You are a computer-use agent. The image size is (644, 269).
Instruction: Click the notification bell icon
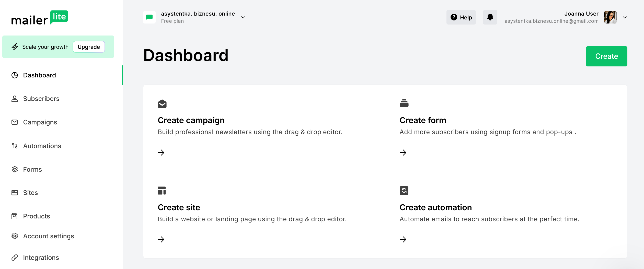[x=490, y=17]
